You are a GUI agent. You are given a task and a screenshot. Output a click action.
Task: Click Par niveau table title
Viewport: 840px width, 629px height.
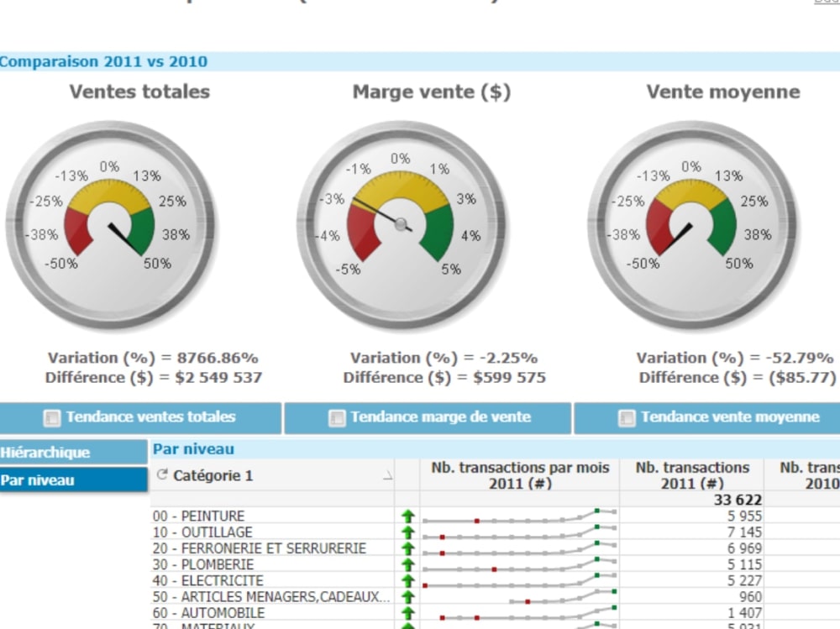pos(193,449)
